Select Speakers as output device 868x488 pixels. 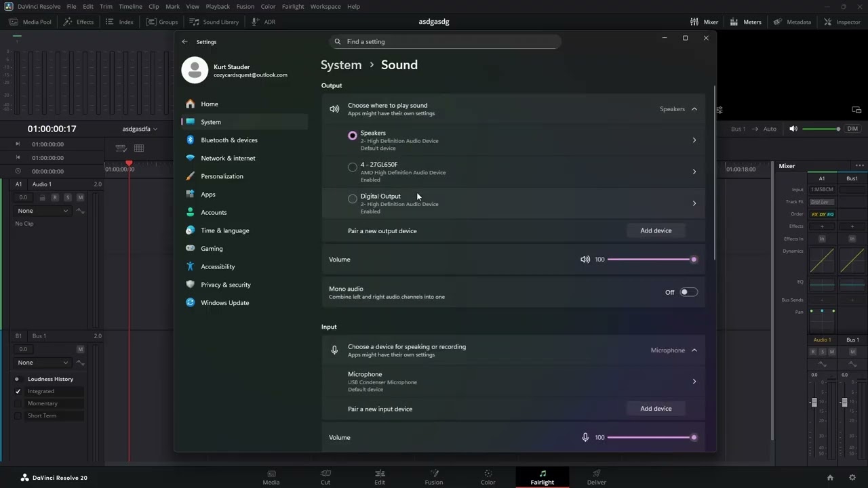click(353, 136)
